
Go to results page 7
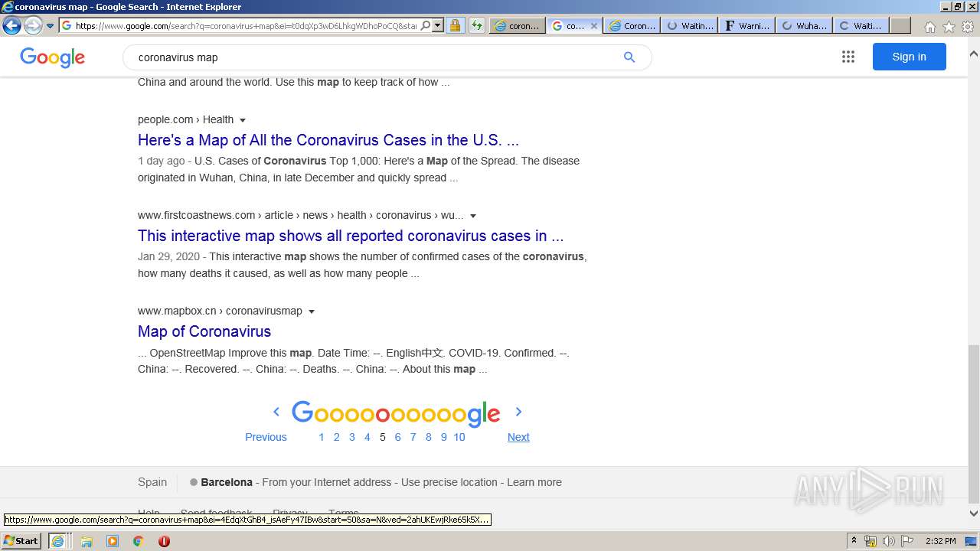point(413,437)
